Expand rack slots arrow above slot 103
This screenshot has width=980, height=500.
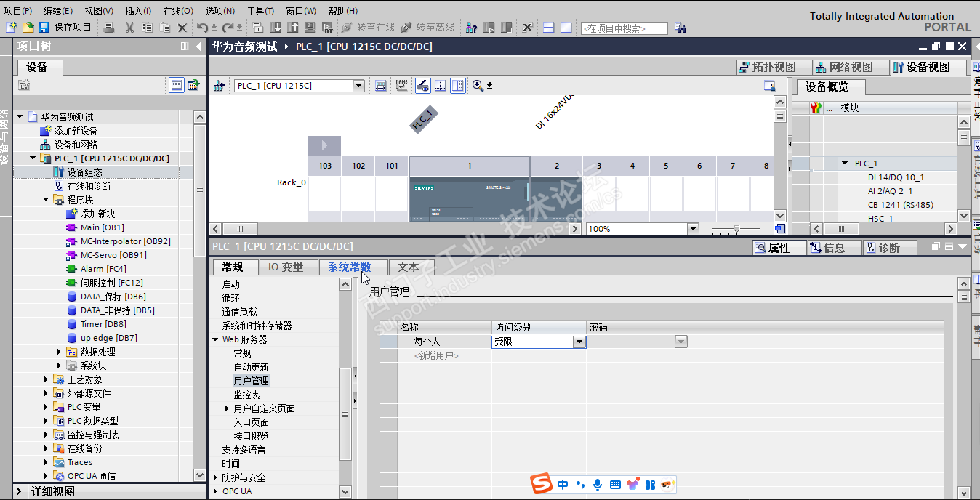[324, 145]
